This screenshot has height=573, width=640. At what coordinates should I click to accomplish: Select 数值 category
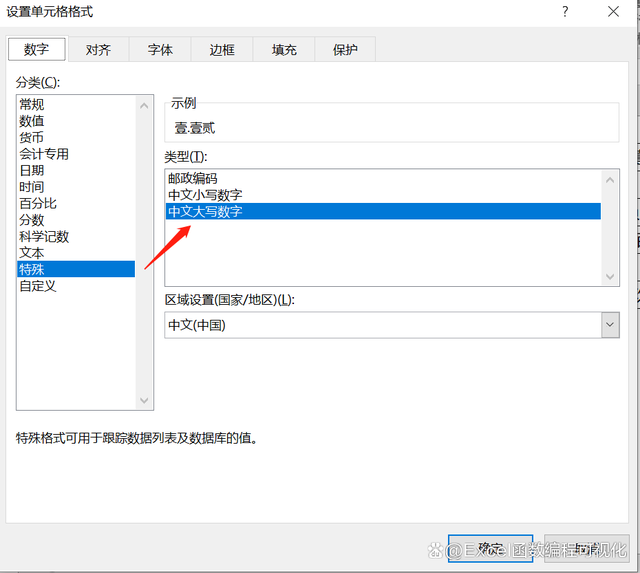click(76, 121)
